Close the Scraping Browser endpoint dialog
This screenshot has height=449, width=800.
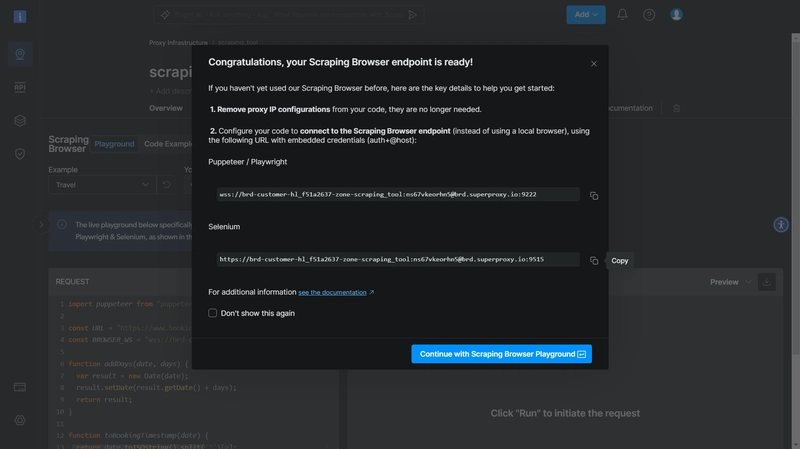[x=594, y=64]
